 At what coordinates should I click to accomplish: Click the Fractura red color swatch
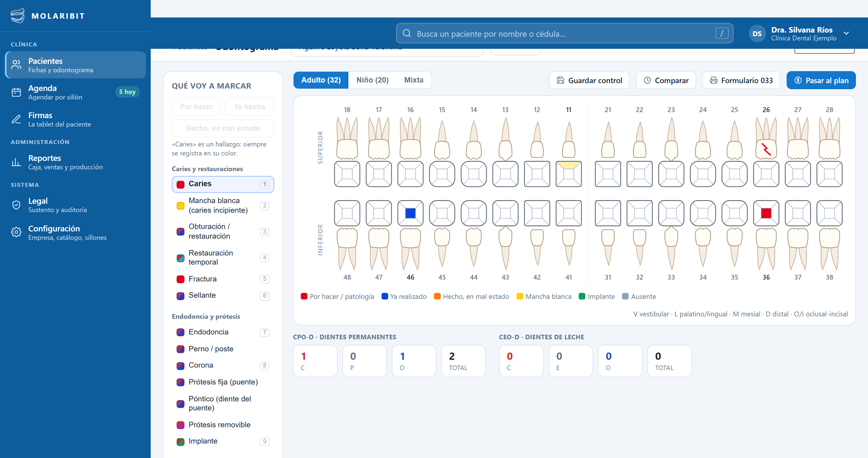181,279
